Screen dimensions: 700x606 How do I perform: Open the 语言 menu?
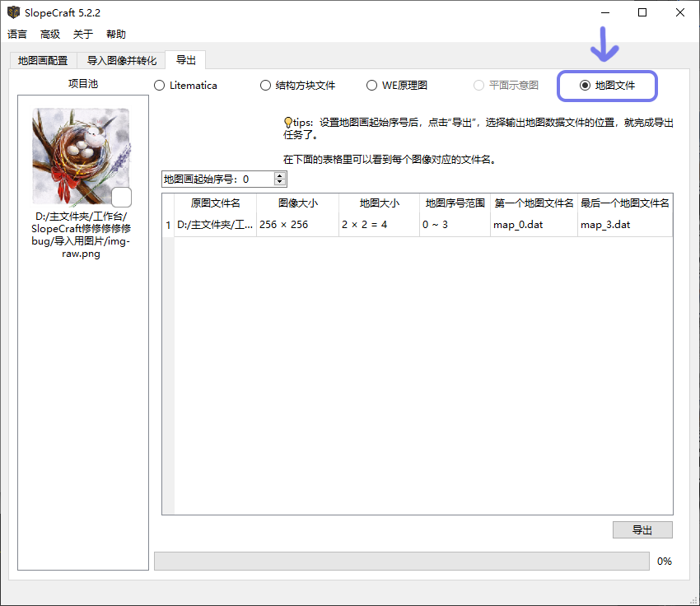click(17, 35)
